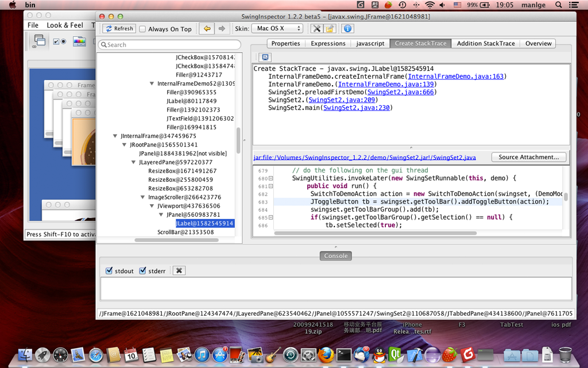Click the edit note icon in toolbar
588x368 pixels.
330,29
